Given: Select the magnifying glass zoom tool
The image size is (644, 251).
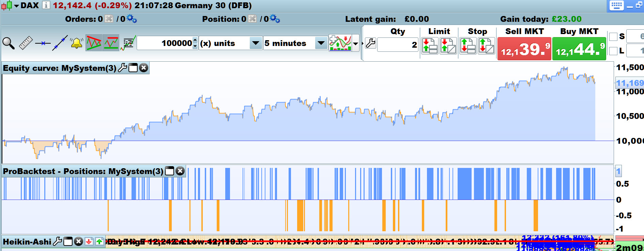Looking at the screenshot, I should (x=9, y=43).
